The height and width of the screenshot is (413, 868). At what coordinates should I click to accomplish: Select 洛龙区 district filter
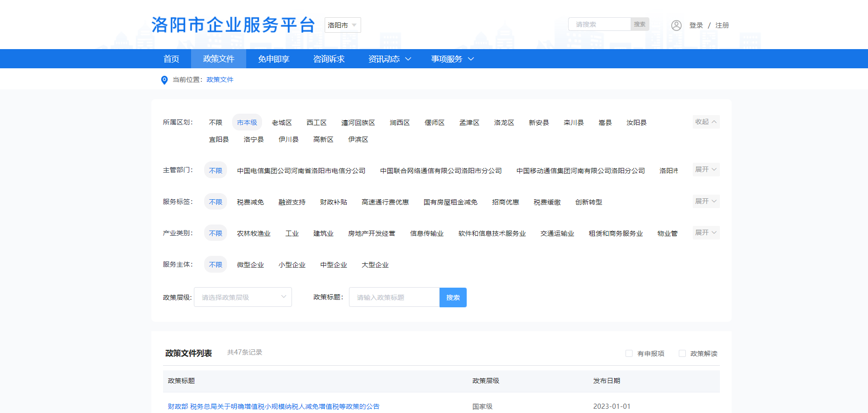point(504,123)
